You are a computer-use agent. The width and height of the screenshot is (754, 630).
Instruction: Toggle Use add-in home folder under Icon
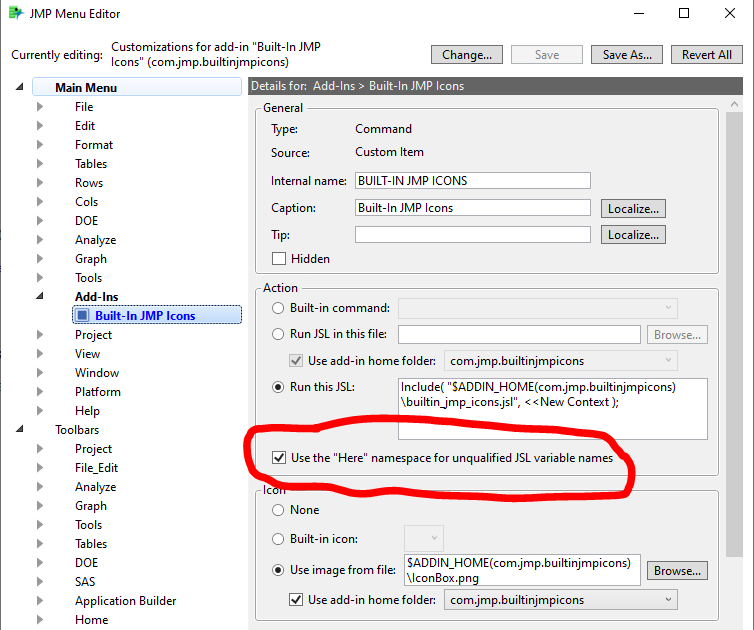296,600
